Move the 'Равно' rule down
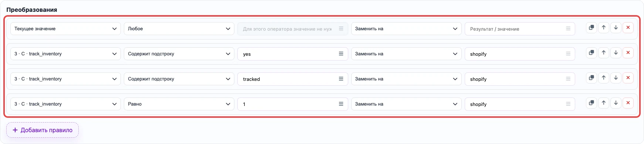 616,103
